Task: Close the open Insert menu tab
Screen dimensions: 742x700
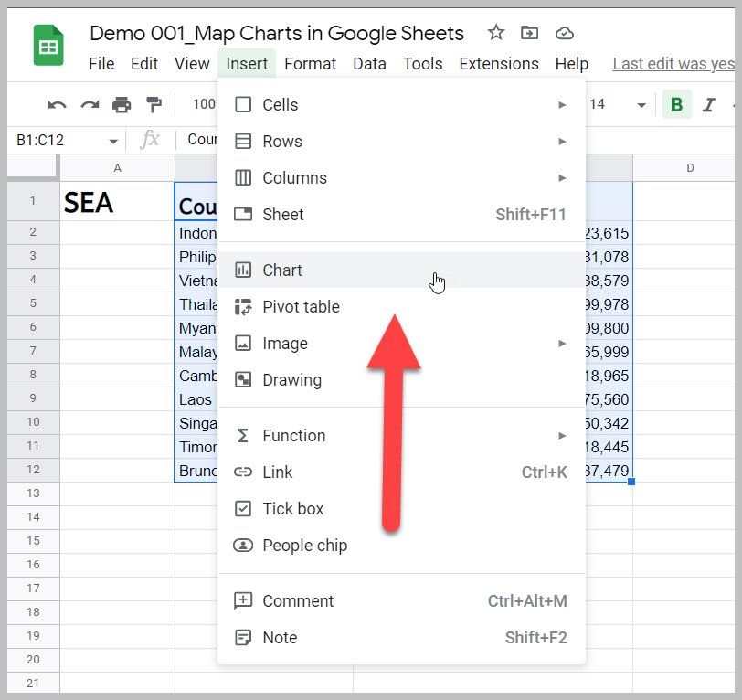Action: (247, 63)
